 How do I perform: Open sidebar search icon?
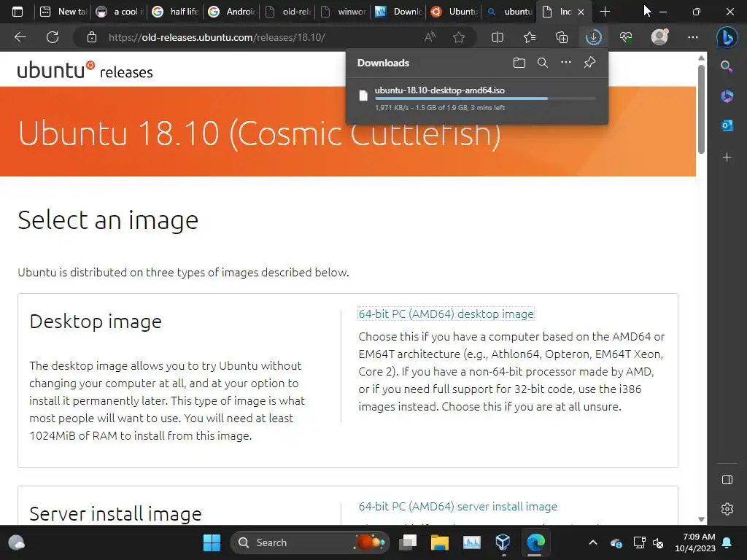point(727,66)
